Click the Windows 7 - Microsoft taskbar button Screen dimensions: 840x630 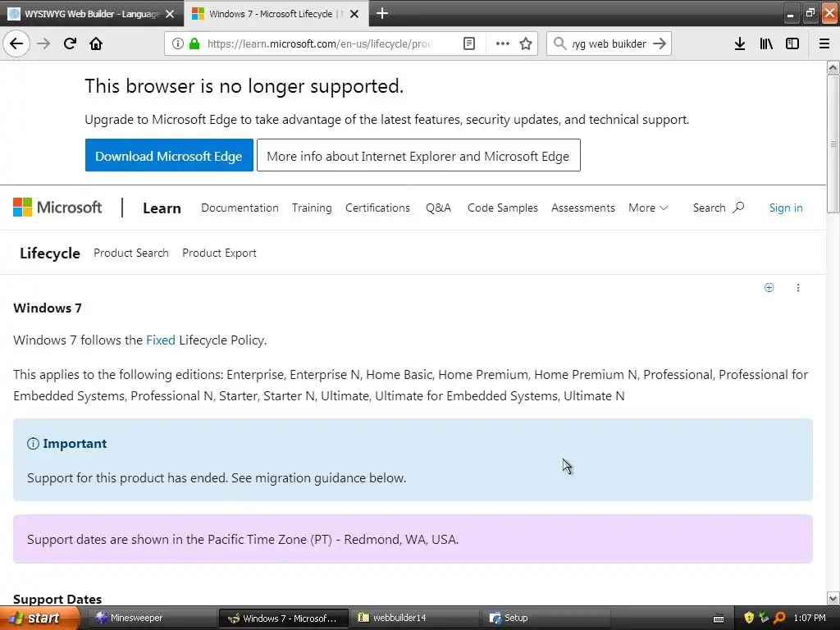click(x=284, y=619)
